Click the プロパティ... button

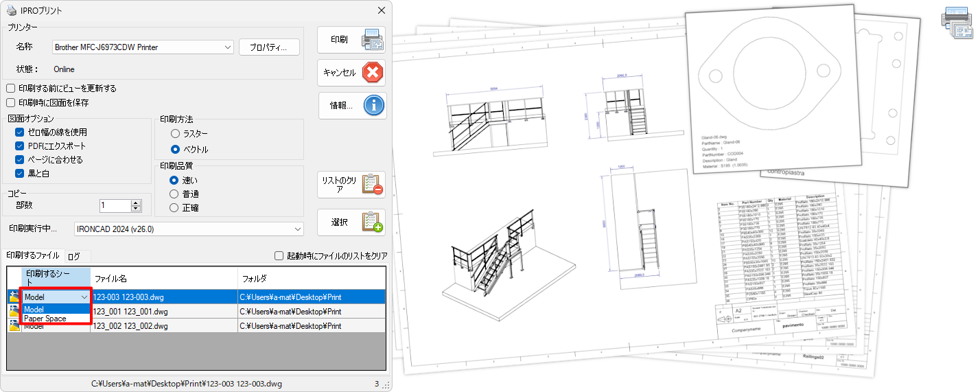tap(269, 47)
